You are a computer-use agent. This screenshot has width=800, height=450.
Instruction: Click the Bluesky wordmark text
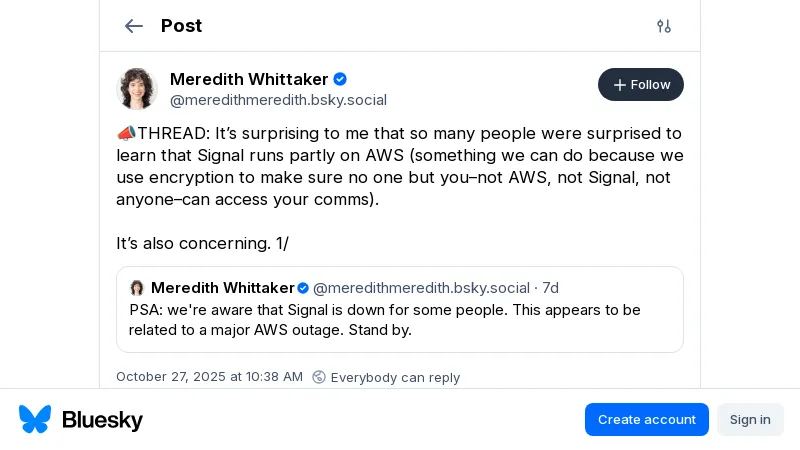[x=102, y=420]
